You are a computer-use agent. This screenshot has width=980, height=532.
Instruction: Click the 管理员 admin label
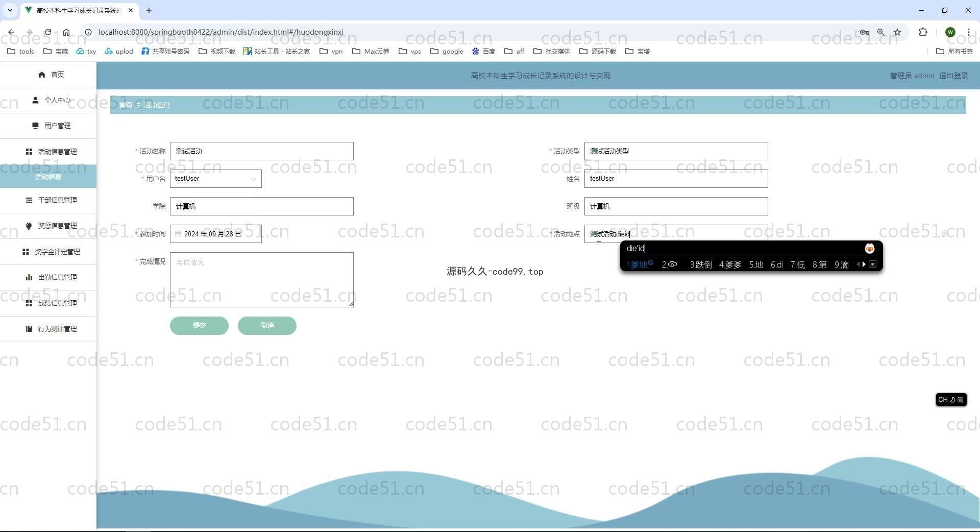click(x=912, y=76)
